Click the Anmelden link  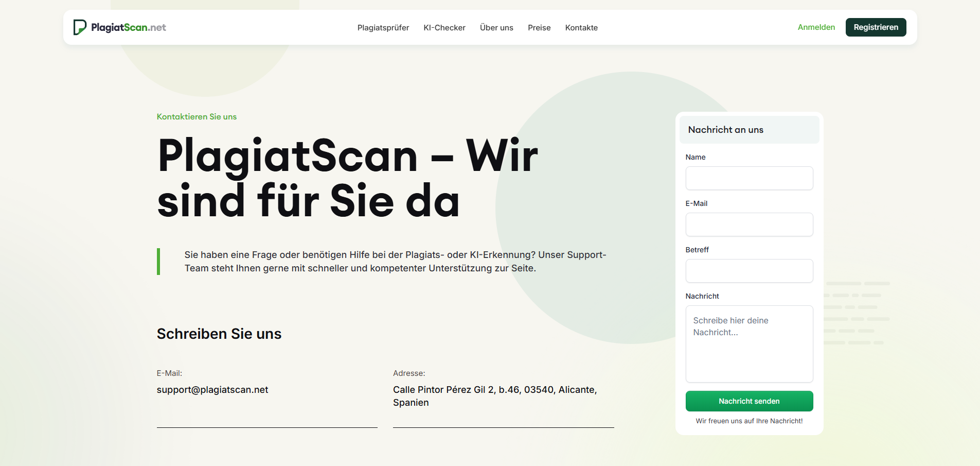pyautogui.click(x=816, y=27)
